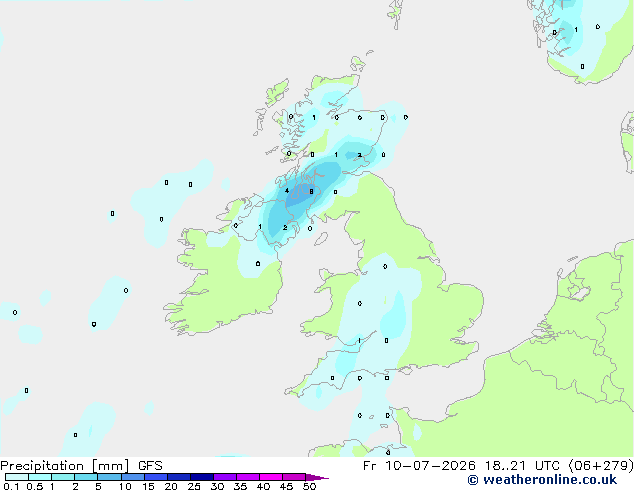Click the '30' legend scale label
Viewport: 634px width, 490px height.
pyautogui.click(x=217, y=486)
